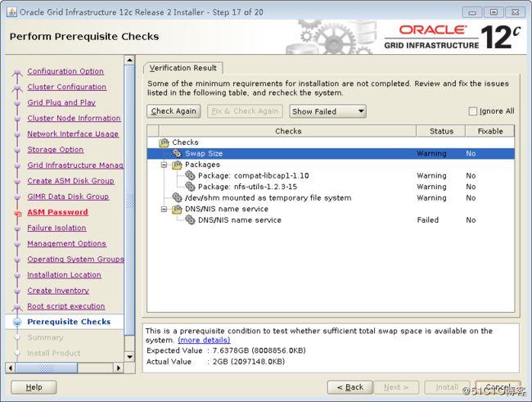Image resolution: width=532 pixels, height=402 pixels.
Task: Click the gear icon for compat-libcap1-1.10 package
Action: tap(190, 175)
